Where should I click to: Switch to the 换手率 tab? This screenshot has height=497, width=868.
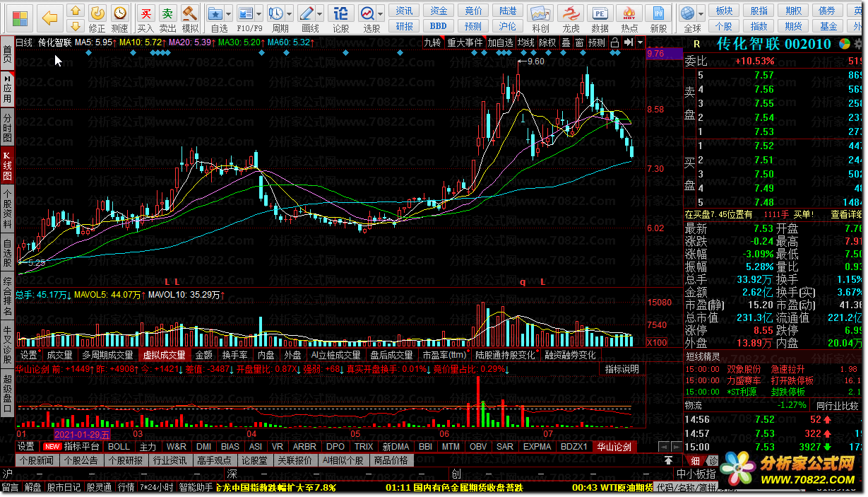[x=234, y=355]
